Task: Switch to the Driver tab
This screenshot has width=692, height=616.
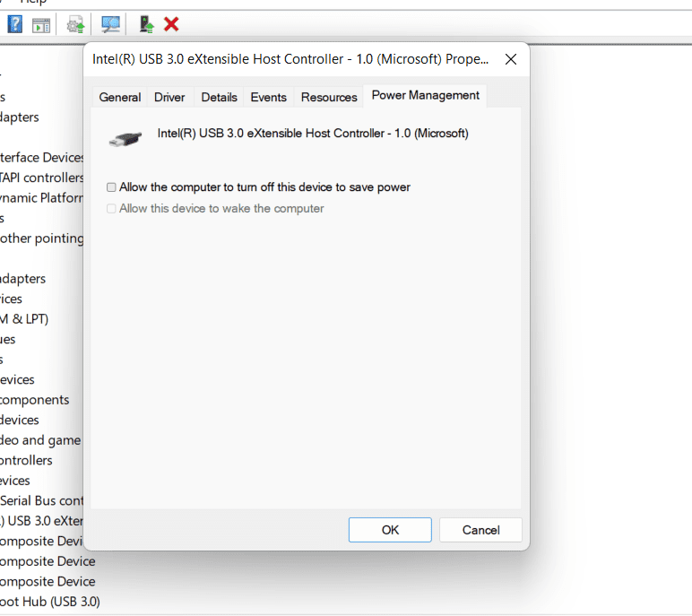Action: [x=169, y=97]
